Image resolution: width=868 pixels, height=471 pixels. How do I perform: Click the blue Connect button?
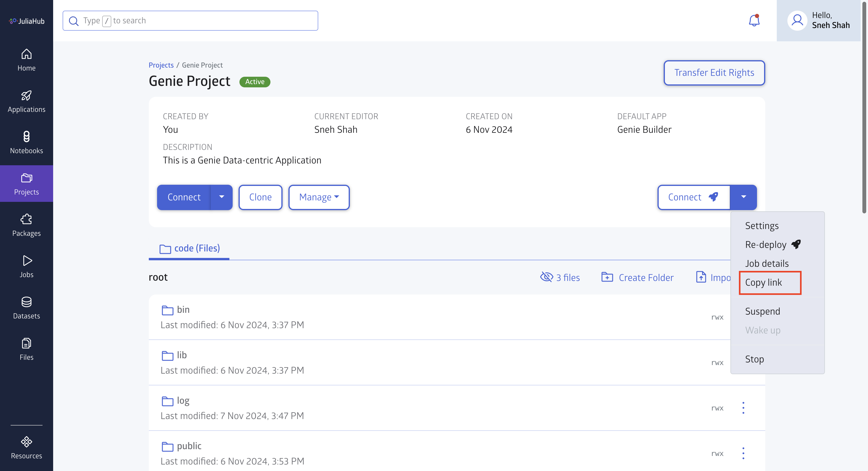coord(184,197)
